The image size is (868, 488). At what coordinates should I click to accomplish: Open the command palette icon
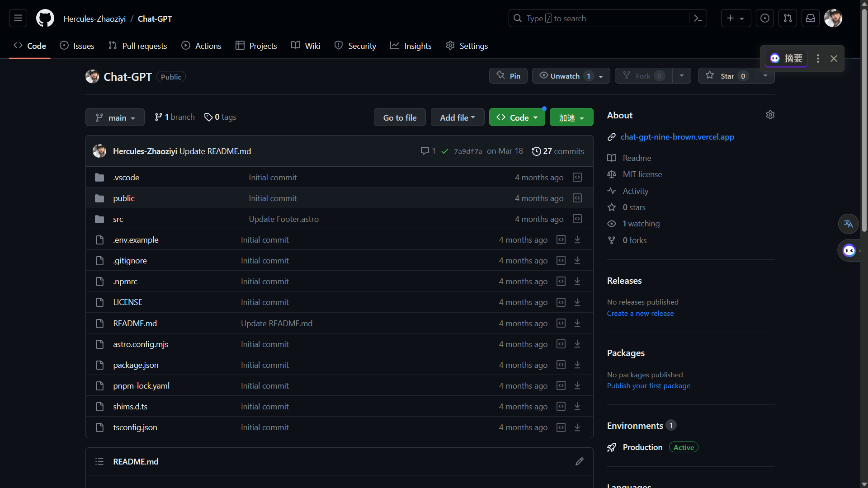pos(698,19)
